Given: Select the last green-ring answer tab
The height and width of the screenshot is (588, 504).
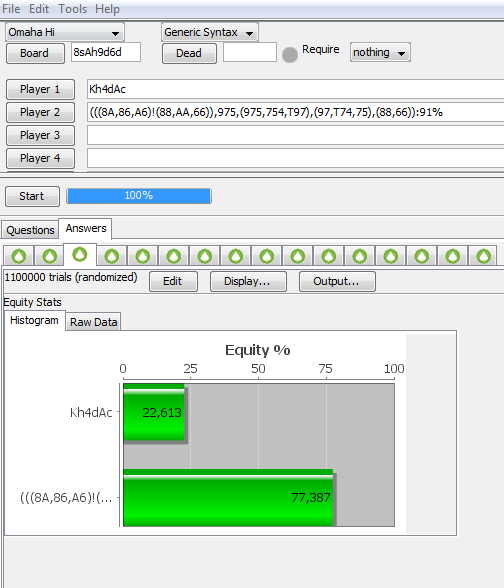Looking at the screenshot, I should coord(483,256).
